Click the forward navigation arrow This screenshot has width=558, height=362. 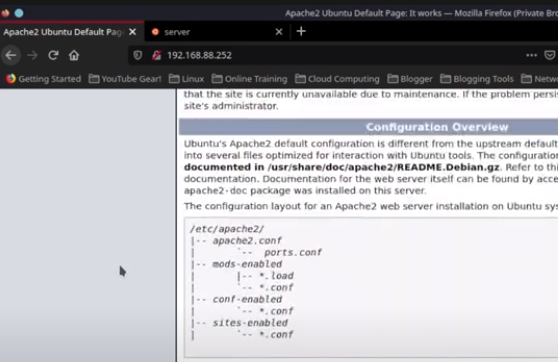pos(32,55)
